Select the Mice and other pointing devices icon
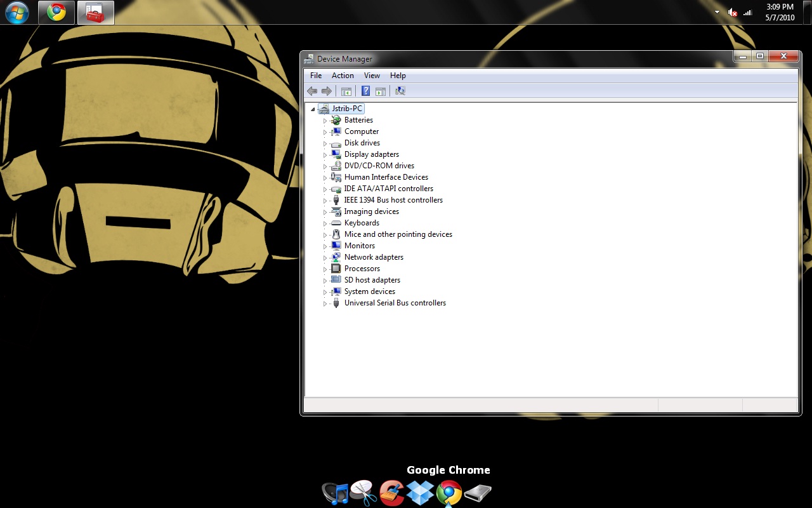The image size is (812, 508). 336,234
